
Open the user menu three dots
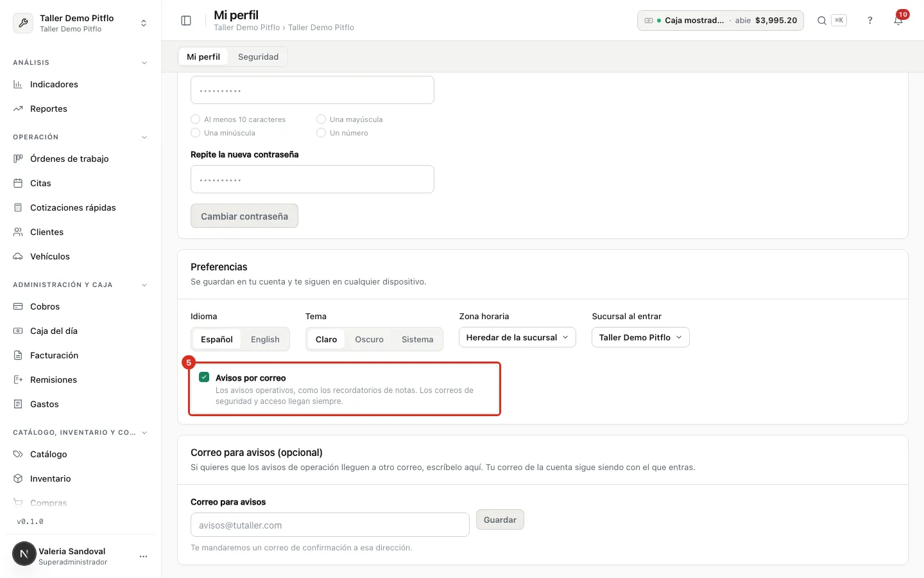click(x=143, y=556)
